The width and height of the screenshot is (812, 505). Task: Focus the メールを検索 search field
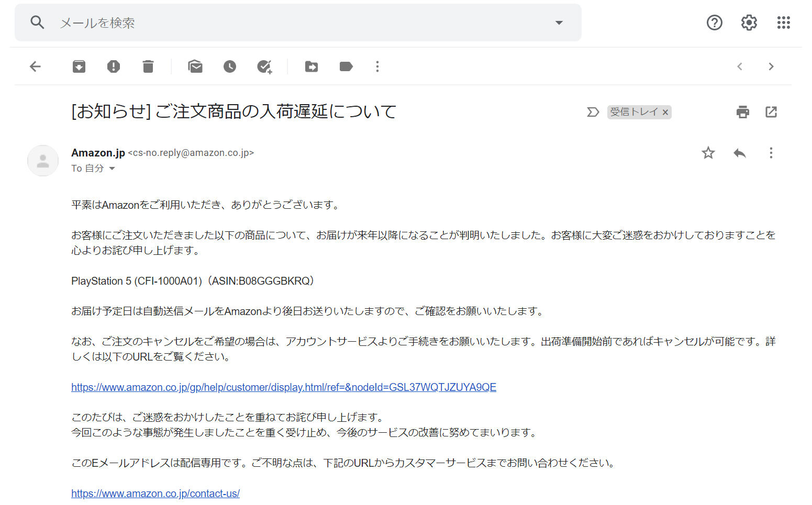[x=298, y=23]
